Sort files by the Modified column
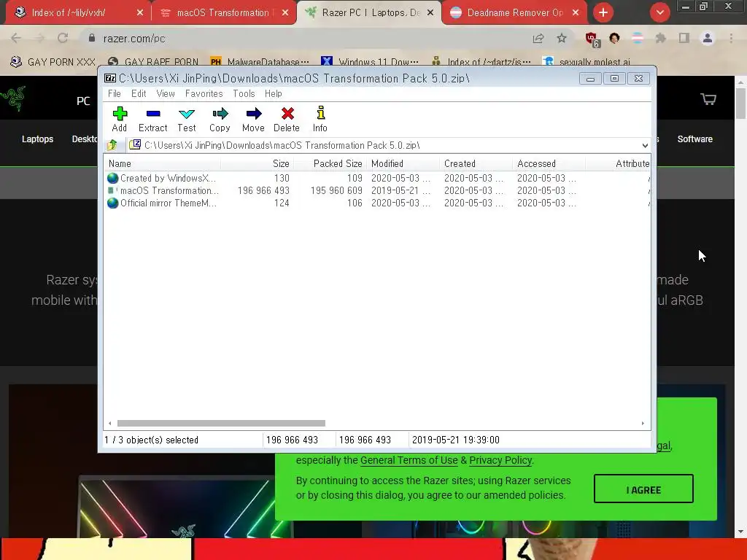The width and height of the screenshot is (747, 560). [403, 164]
